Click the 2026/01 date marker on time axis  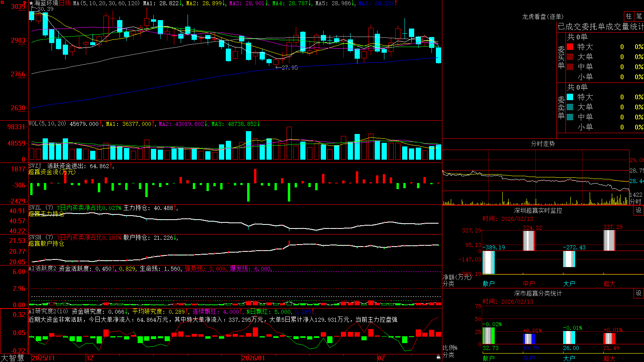(254, 358)
